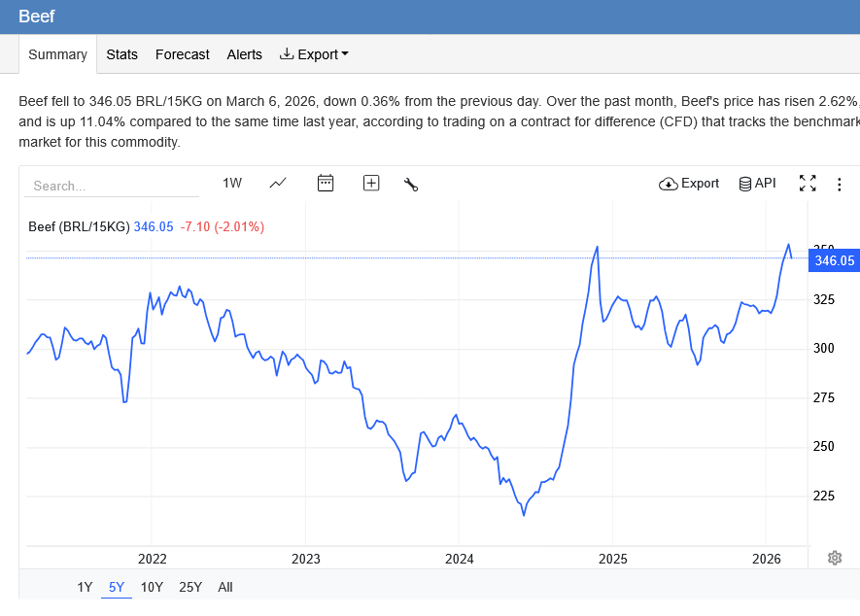Open the three-dot more options menu
This screenshot has width=860, height=616.
coord(840,185)
